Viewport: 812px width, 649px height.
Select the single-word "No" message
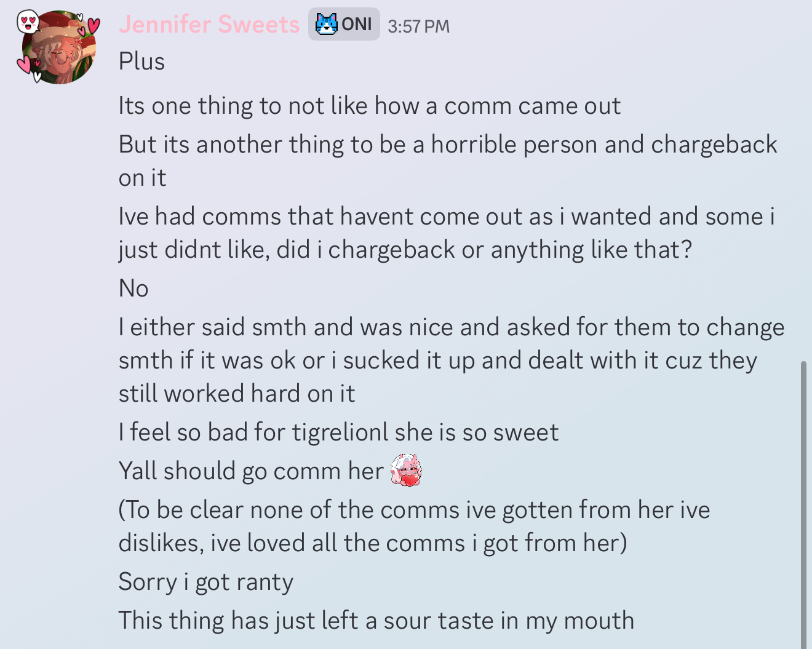[133, 289]
